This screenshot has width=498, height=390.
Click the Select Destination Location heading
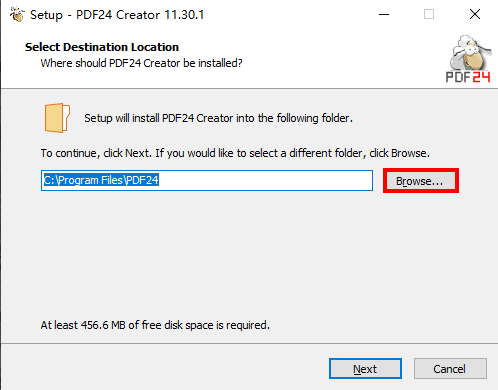[102, 47]
